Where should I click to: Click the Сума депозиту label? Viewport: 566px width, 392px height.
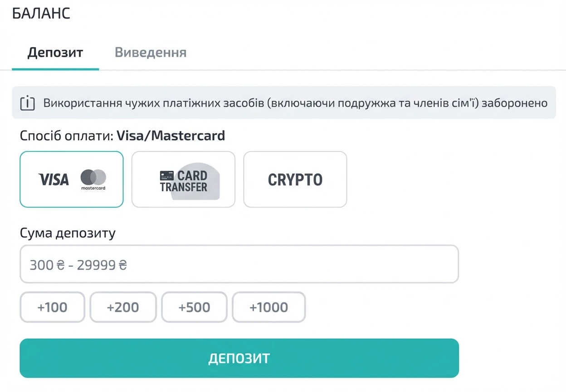[68, 233]
